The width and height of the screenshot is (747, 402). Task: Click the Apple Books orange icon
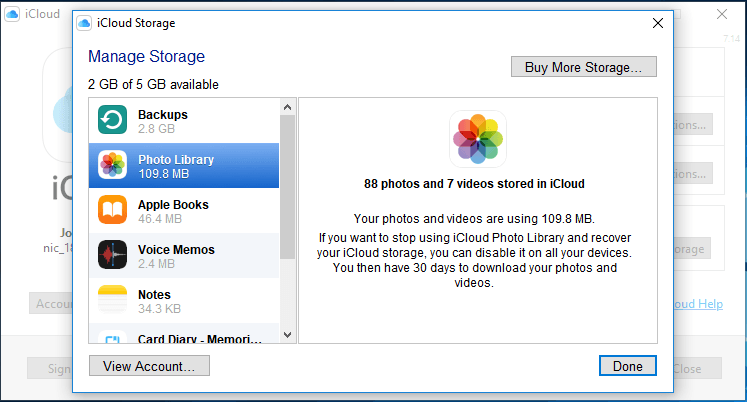pos(112,211)
